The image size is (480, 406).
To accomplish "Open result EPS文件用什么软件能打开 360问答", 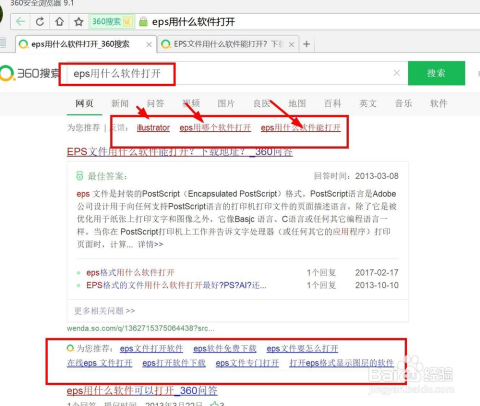I will (x=180, y=152).
